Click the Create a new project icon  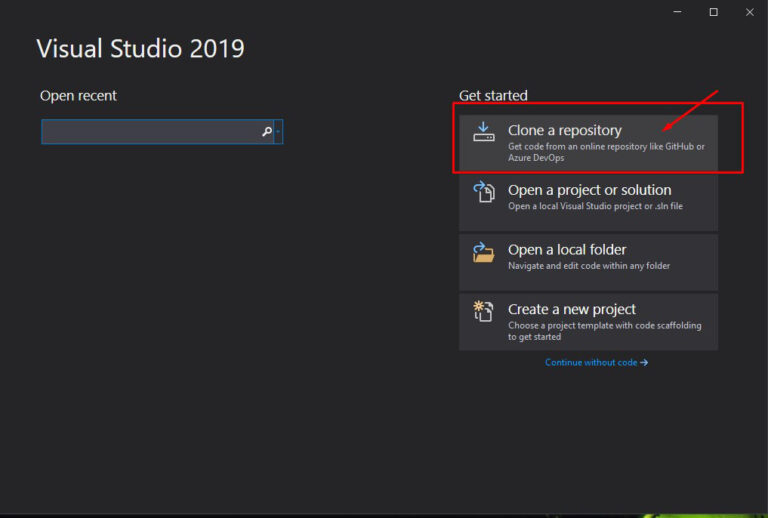click(x=483, y=311)
